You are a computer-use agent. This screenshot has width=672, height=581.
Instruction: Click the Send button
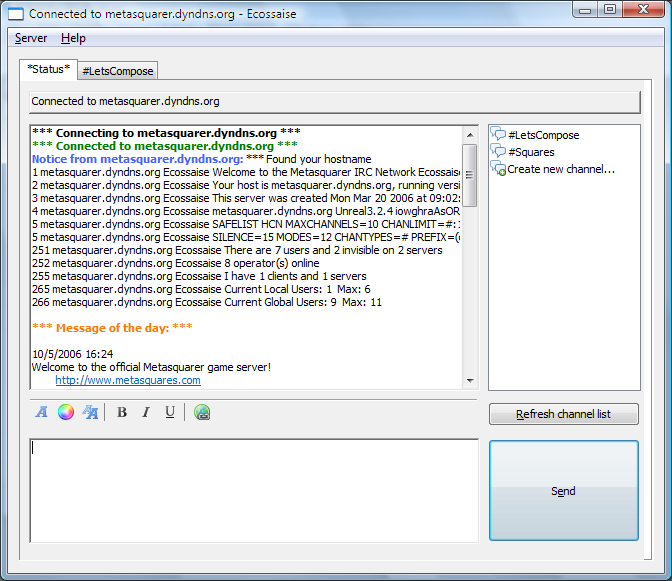pos(563,491)
